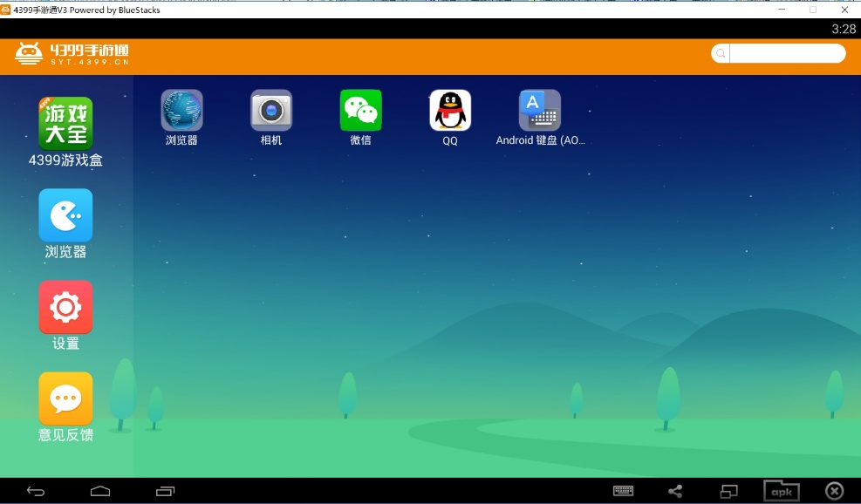Image resolution: width=861 pixels, height=504 pixels.
Task: Click the circled X exit icon
Action: coord(835,491)
